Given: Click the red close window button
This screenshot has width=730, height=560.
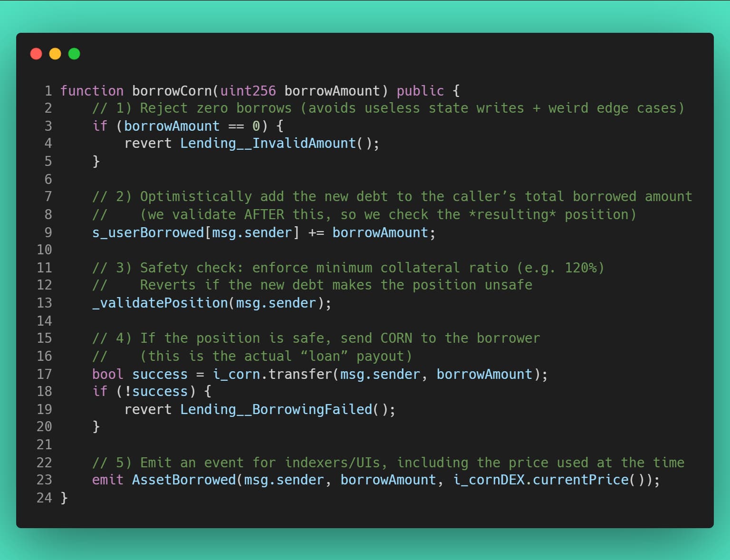Looking at the screenshot, I should pos(36,53).
